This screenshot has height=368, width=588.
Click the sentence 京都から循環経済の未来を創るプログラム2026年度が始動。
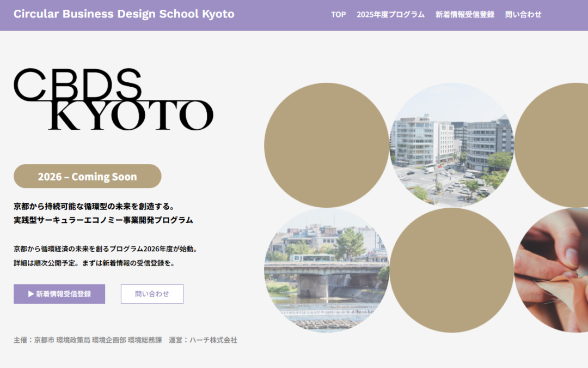click(106, 249)
